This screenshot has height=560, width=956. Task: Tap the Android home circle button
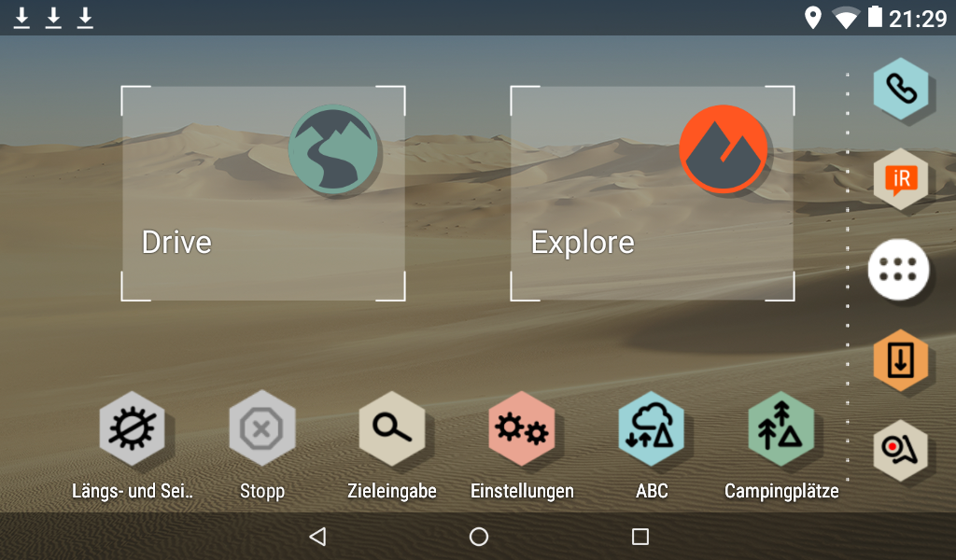click(x=479, y=537)
